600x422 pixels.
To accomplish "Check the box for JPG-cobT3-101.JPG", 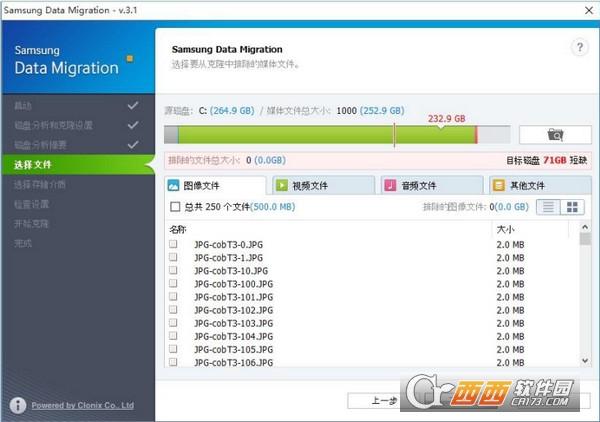I will [x=173, y=296].
